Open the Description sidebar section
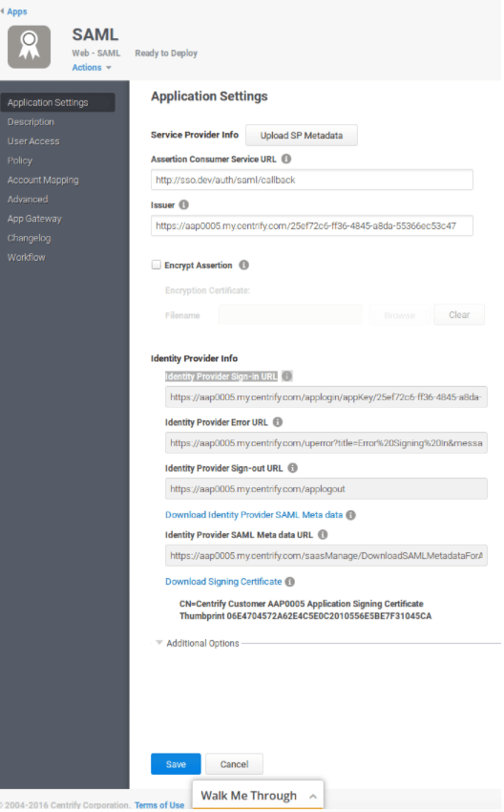This screenshot has width=504, height=812. tap(31, 122)
